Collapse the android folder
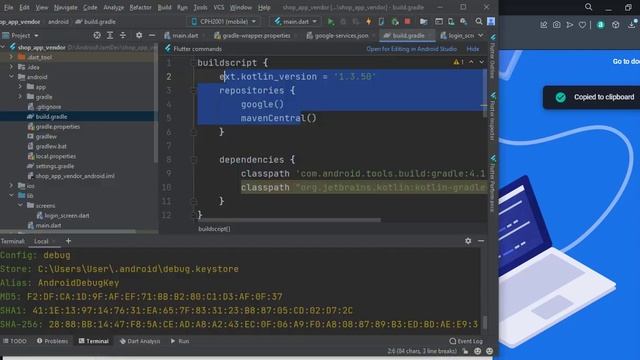The width and height of the screenshot is (640, 360). (11, 77)
